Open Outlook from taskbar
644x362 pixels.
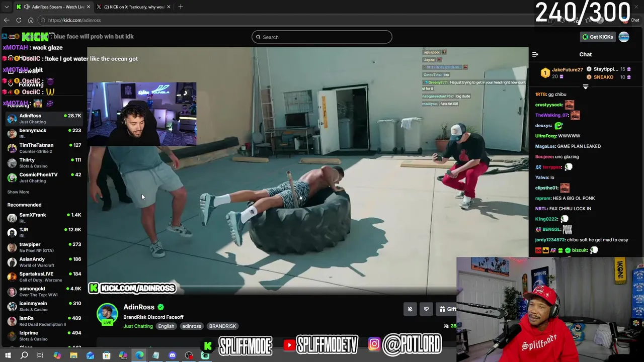click(90, 355)
